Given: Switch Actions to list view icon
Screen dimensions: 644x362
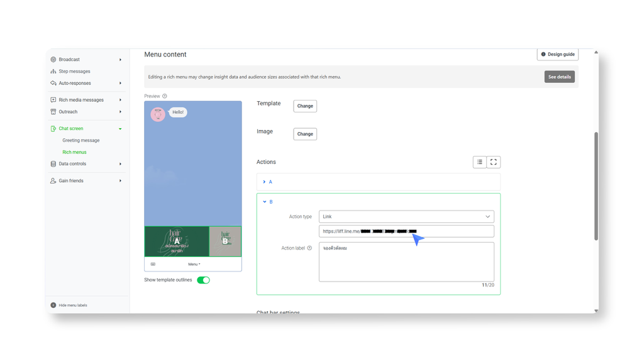Looking at the screenshot, I should [x=480, y=162].
